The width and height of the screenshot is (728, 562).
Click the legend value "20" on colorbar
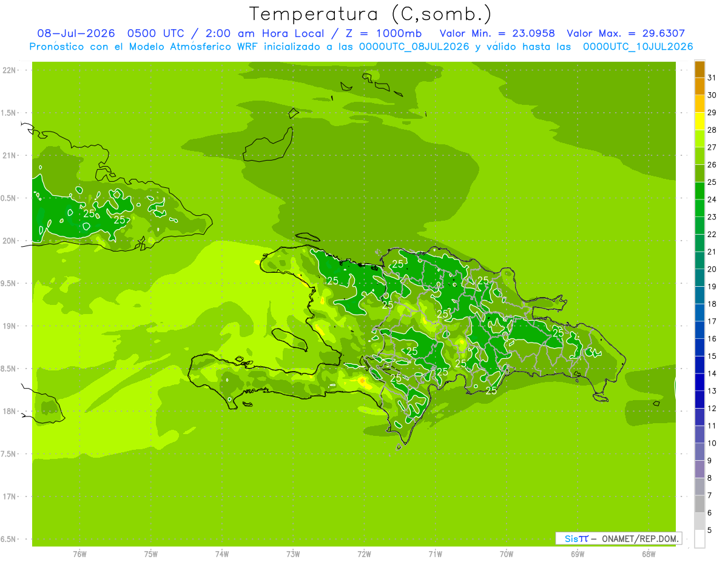coord(712,269)
